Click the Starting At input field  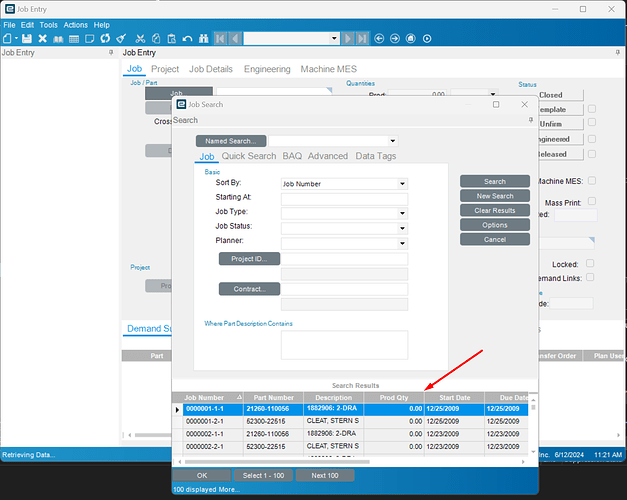tap(344, 198)
